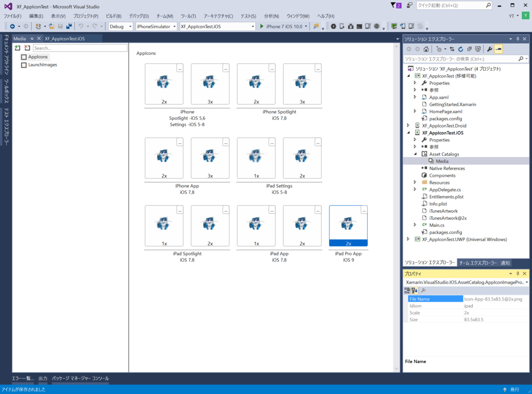Screen dimensions: 532x394
Task: Select iTunesArtwork@2x file in tree
Action: tap(447, 218)
